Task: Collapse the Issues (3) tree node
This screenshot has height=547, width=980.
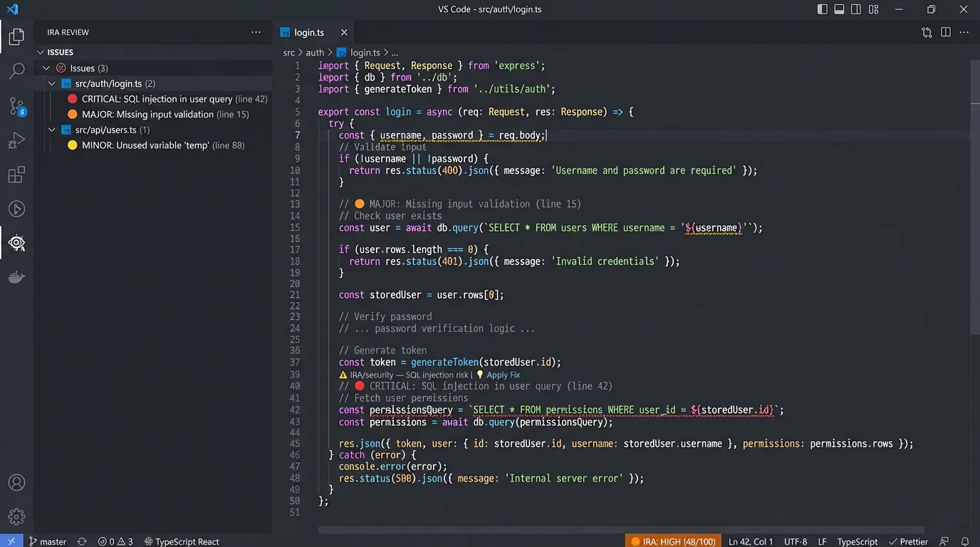Action: (x=46, y=68)
